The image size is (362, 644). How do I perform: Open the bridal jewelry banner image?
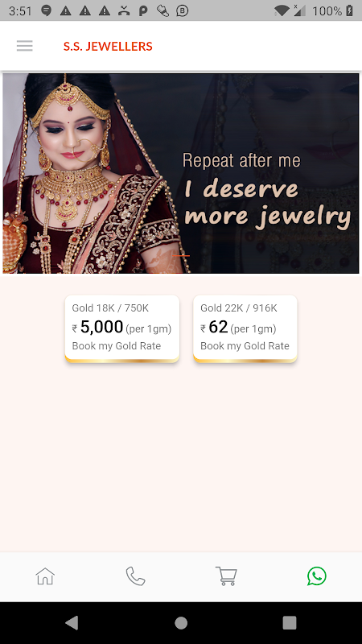click(x=181, y=173)
